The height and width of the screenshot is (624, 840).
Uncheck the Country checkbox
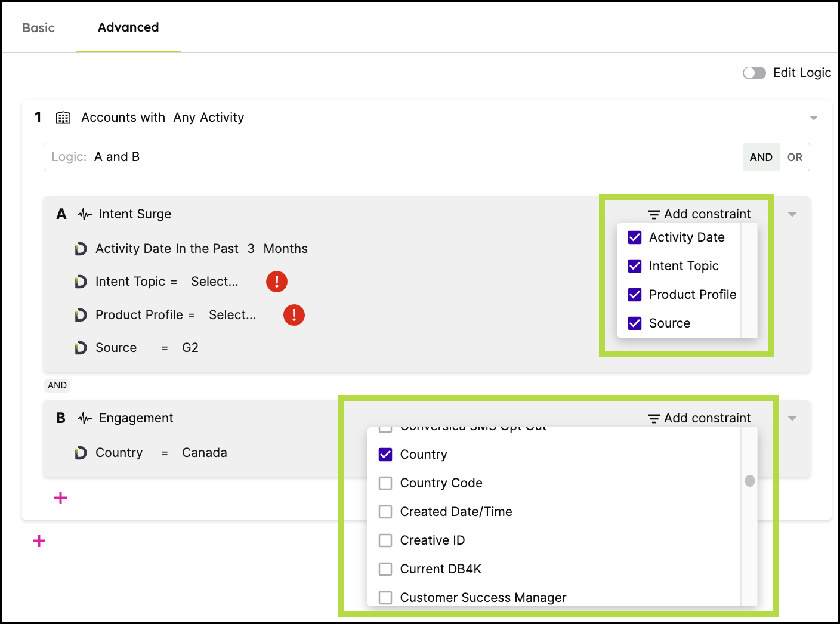pos(385,455)
